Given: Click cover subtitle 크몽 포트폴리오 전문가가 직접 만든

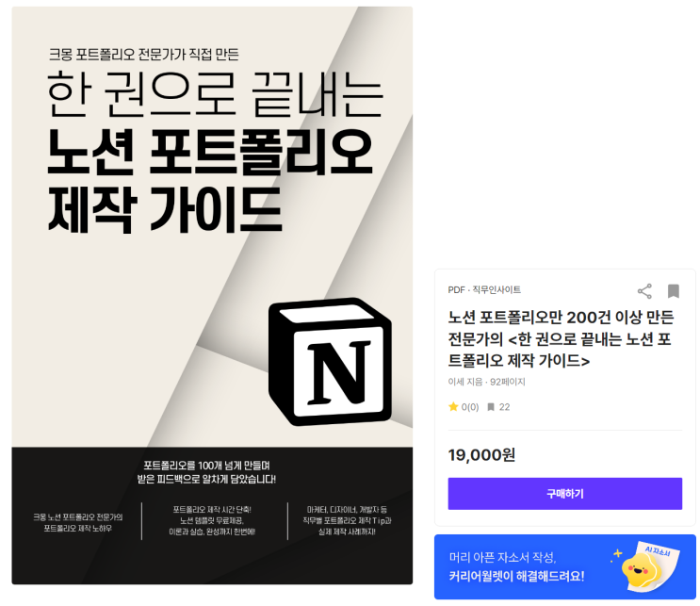Looking at the screenshot, I should [144, 55].
